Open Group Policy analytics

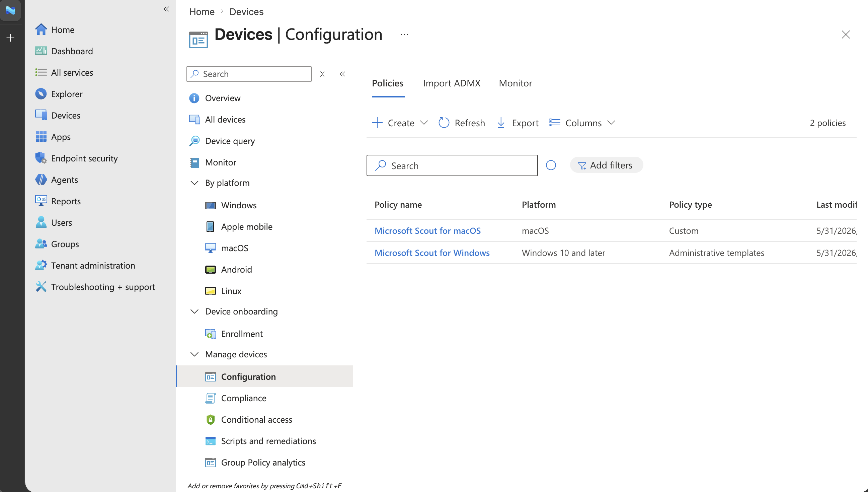pos(255,462)
